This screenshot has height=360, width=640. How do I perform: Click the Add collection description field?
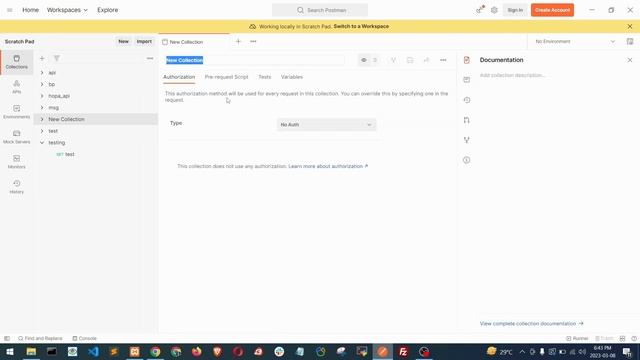coord(513,75)
